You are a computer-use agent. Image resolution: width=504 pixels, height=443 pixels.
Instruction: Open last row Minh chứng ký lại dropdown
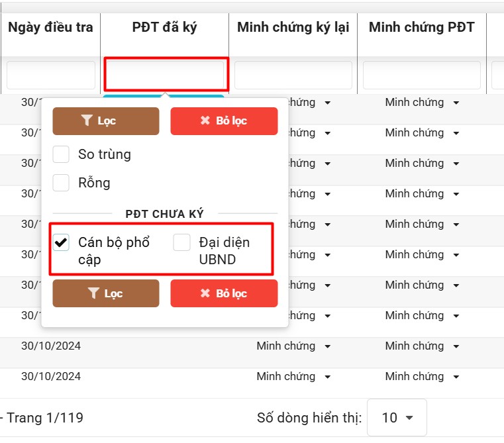327,377
